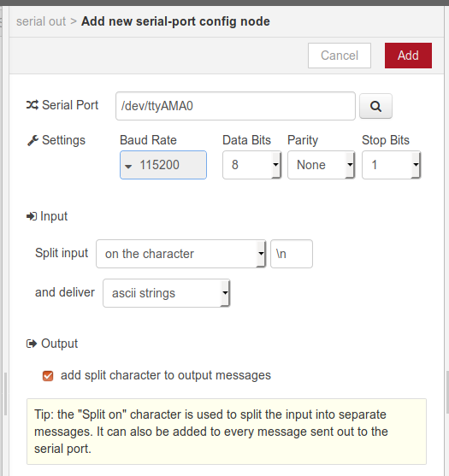Open the ascii strings deliver dropdown

point(166,293)
